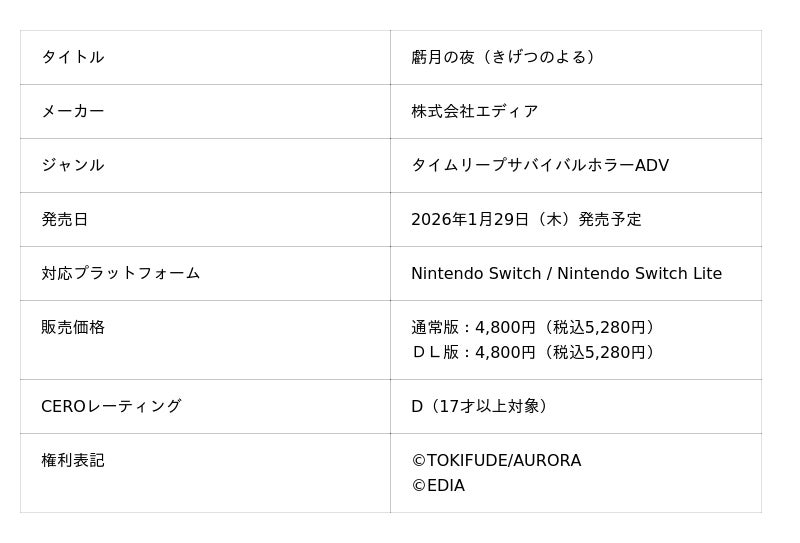
Task: Click the ＤＬ版 price line
Action: [x=535, y=352]
